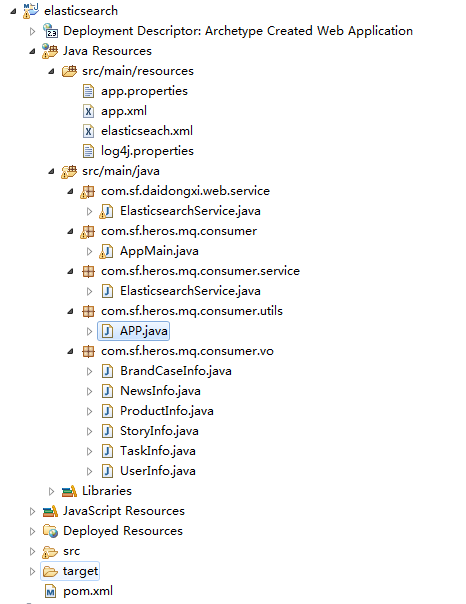This screenshot has width=466, height=604.
Task: Select the Java Resources label
Action: 107,51
